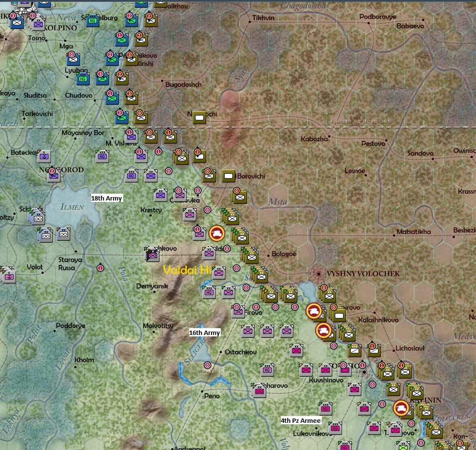The image size is (476, 450).
Task: Click the Kalashnikovo town label
Action: pos(378,320)
